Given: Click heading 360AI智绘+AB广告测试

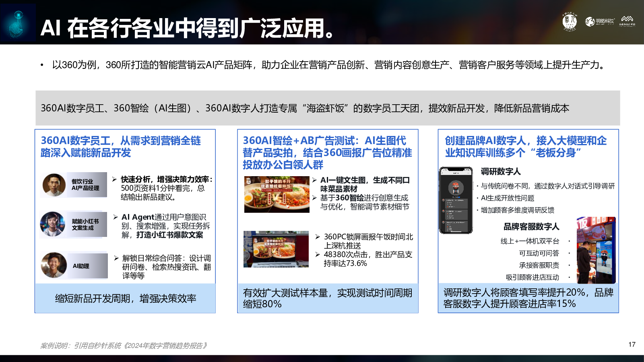Looking at the screenshot, I should click(327, 152).
